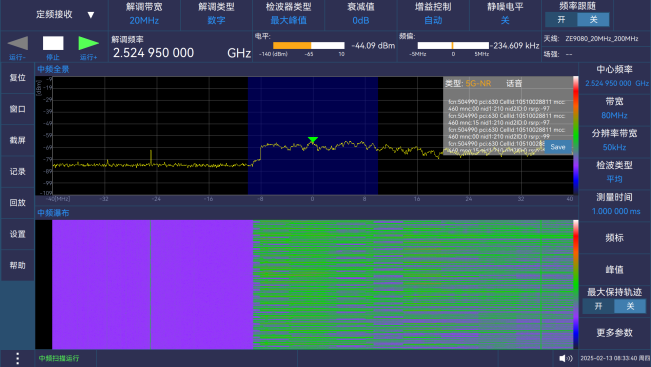Click the -44.09 dBm level reading

(373, 46)
